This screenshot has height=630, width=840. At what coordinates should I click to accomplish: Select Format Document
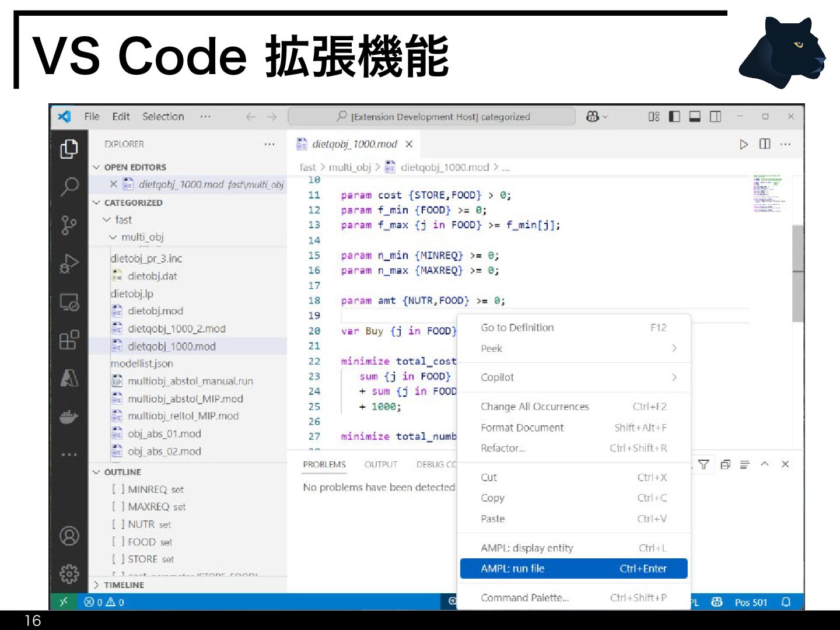[573, 428]
